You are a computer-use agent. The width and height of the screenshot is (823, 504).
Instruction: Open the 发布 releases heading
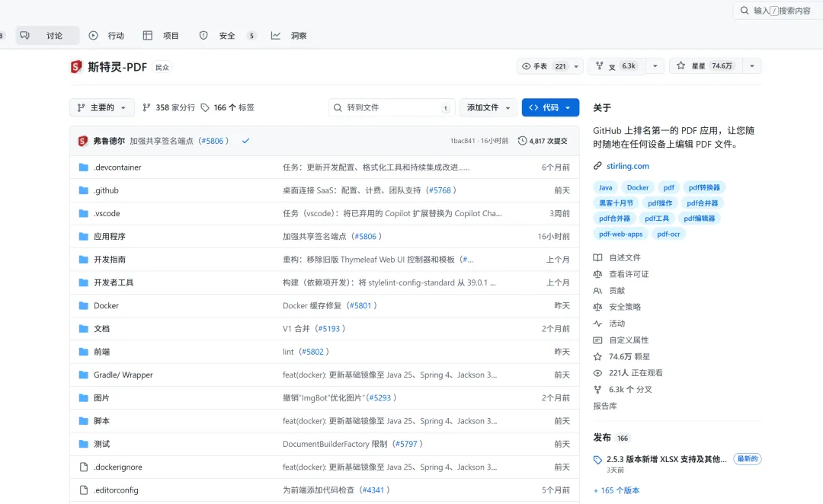coord(602,438)
